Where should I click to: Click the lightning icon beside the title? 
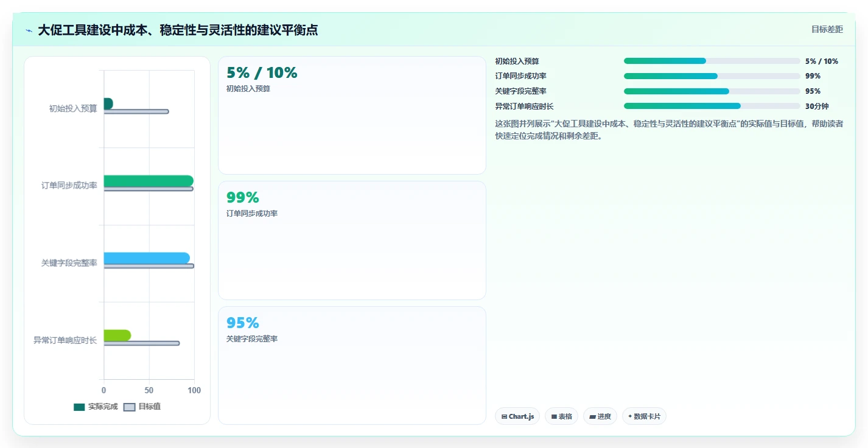click(29, 30)
